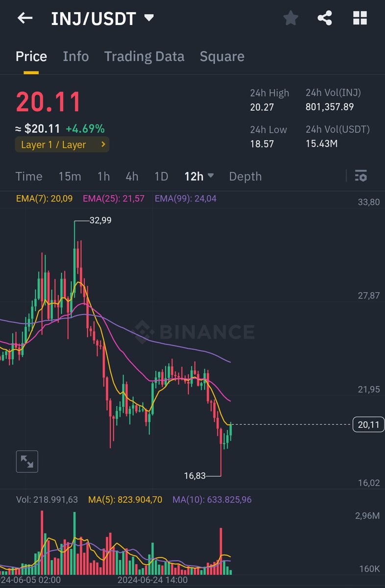Open chart indicator settings icon
This screenshot has width=385, height=588.
click(361, 176)
